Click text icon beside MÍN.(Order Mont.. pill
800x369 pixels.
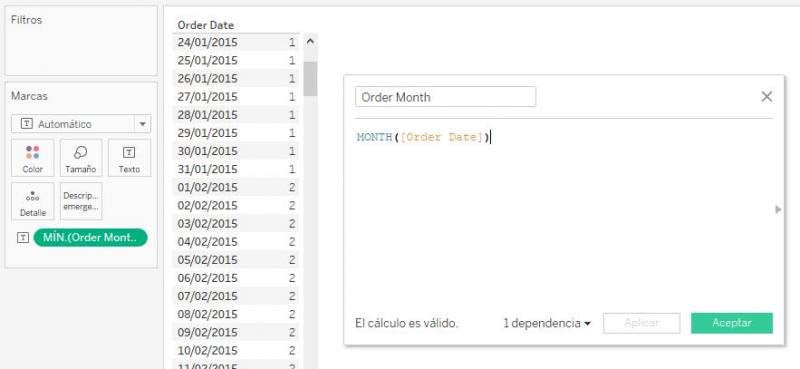point(23,237)
